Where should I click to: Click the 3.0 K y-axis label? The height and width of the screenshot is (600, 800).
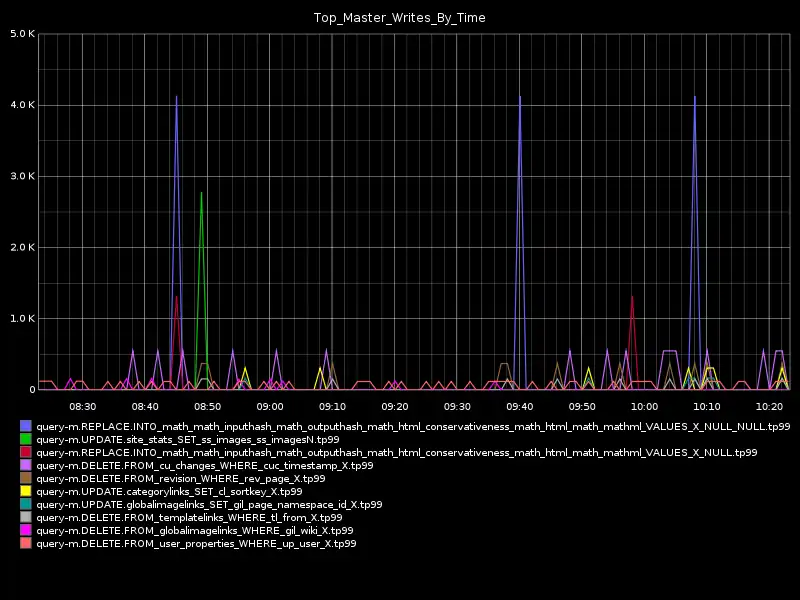click(23, 176)
